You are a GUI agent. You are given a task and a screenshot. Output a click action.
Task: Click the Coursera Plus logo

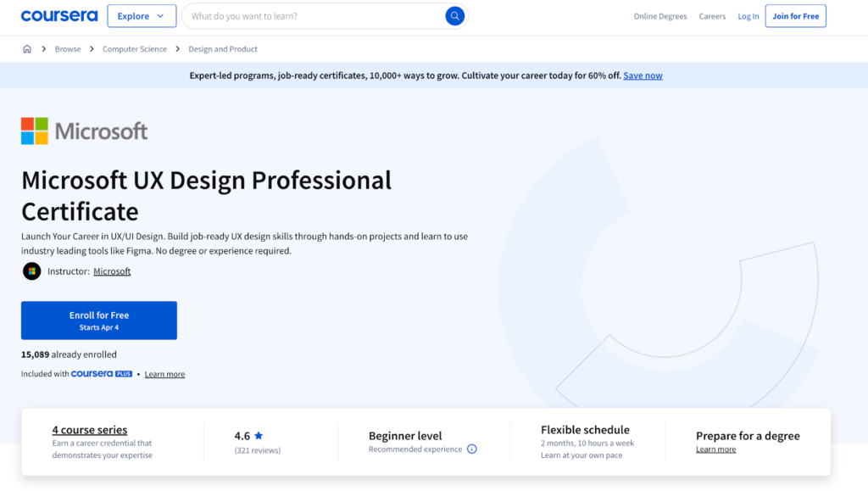pos(102,374)
